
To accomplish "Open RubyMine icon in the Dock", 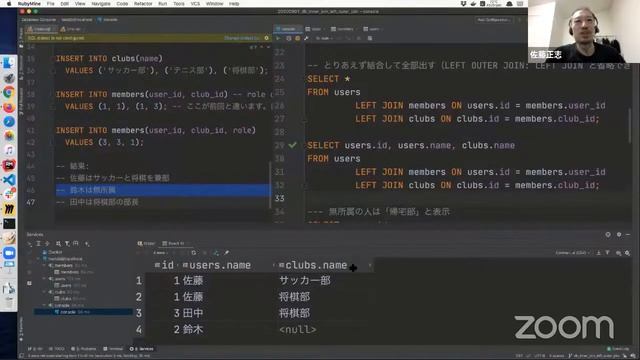I will point(9,165).
